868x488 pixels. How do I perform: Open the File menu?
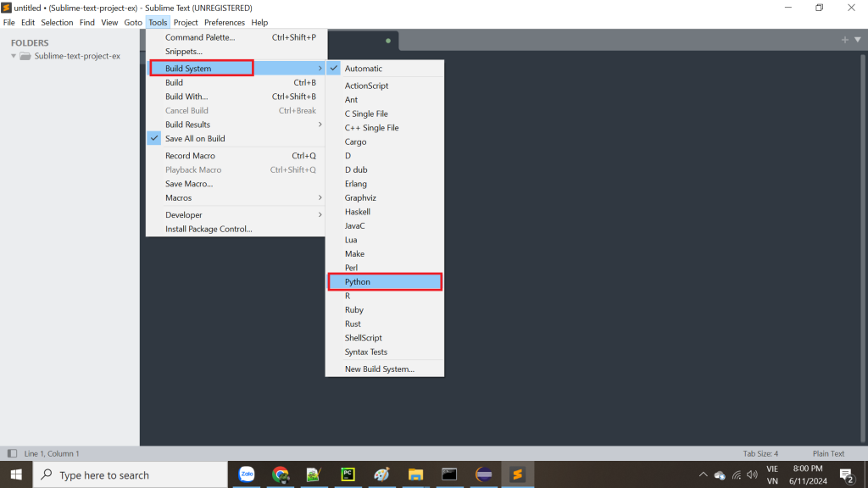tap(8, 22)
